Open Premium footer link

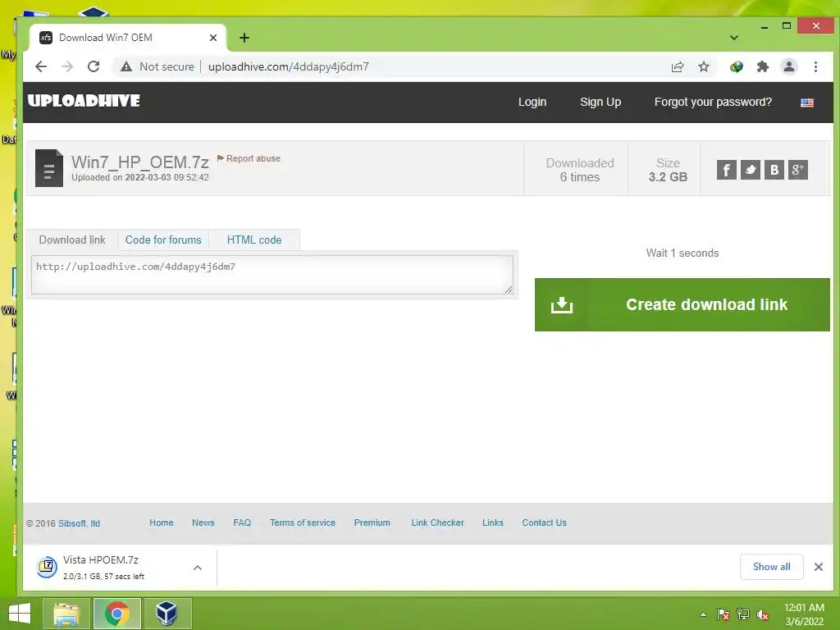372,523
